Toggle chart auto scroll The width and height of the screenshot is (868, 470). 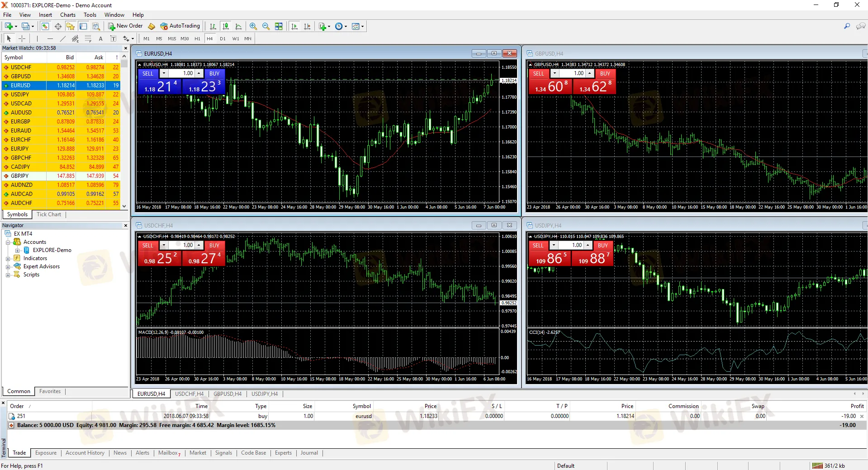click(294, 26)
